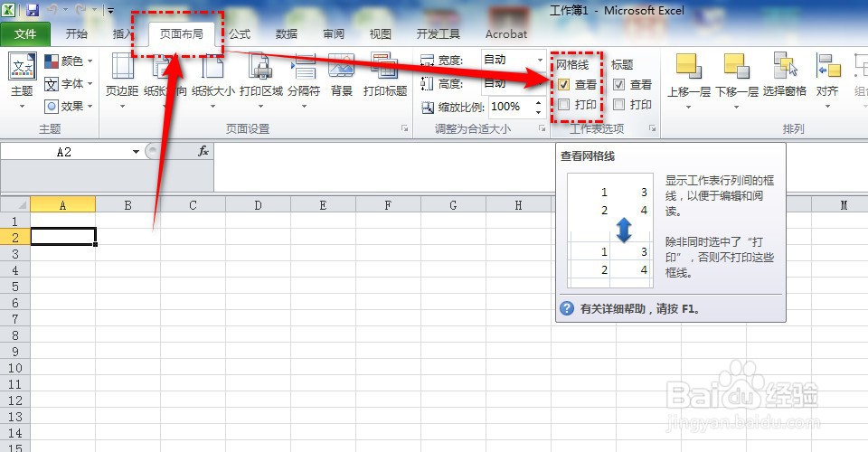This screenshot has width=868, height=452.
Task: Check 标题 打印 (Print headings) checkbox
Action: coord(618,105)
